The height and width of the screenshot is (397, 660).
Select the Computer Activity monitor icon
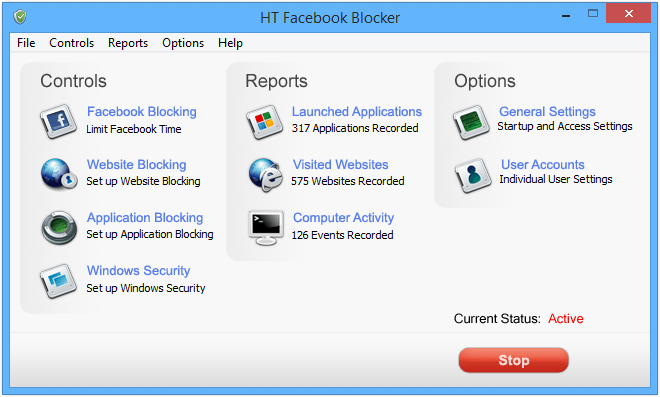pyautogui.click(x=265, y=228)
